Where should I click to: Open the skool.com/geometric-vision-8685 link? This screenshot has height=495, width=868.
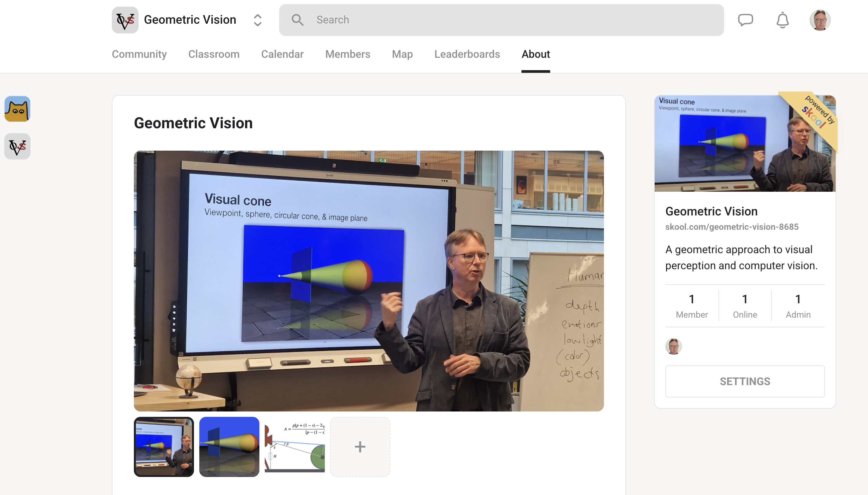tap(732, 227)
